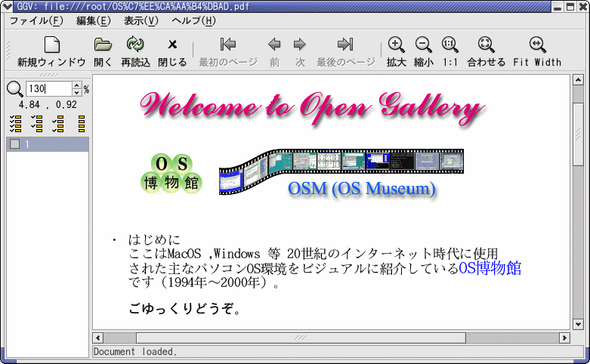This screenshot has width=590, height=364.
Task: Click the zoom percentage input field
Action: 49,89
